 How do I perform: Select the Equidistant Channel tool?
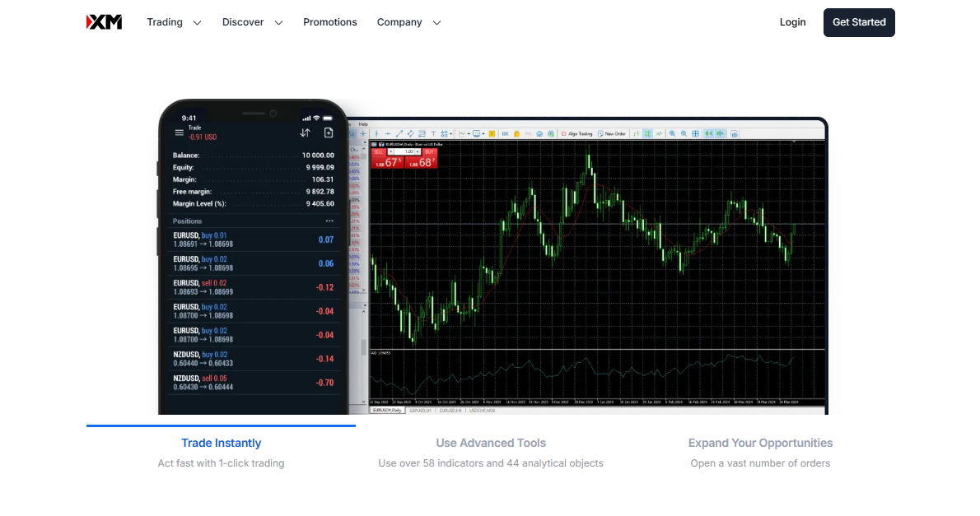pyautogui.click(x=410, y=132)
